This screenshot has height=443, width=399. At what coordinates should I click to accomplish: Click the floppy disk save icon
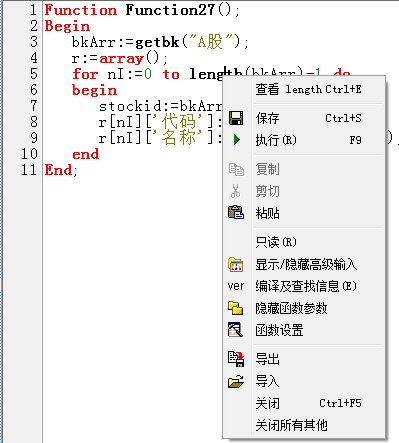pyautogui.click(x=236, y=118)
